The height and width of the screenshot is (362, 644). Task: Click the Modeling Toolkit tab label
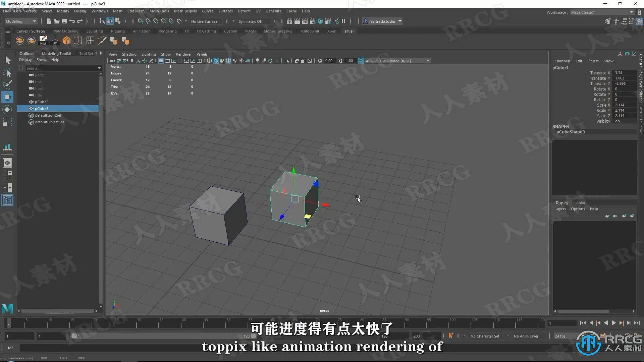(56, 54)
